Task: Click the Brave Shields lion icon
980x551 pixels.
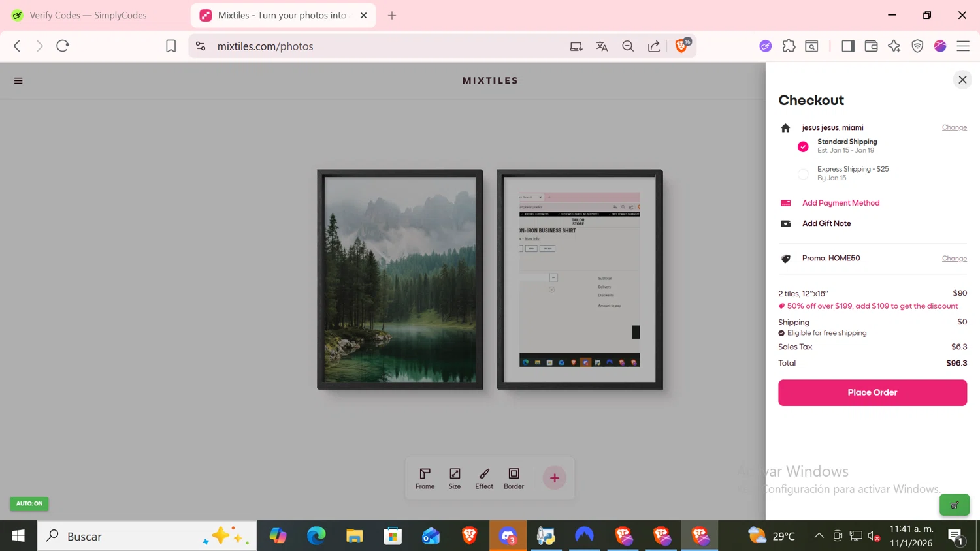Action: pos(681,46)
